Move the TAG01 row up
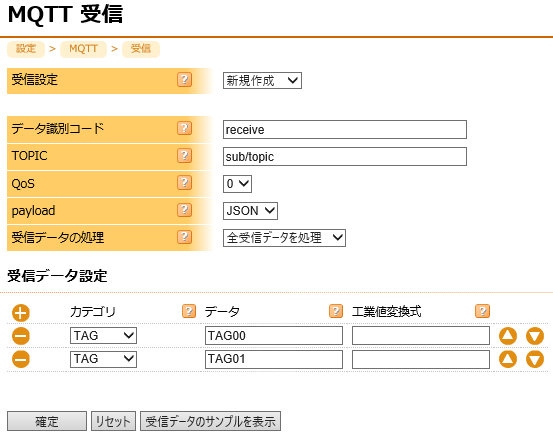This screenshot has height=434, width=553. click(x=508, y=359)
